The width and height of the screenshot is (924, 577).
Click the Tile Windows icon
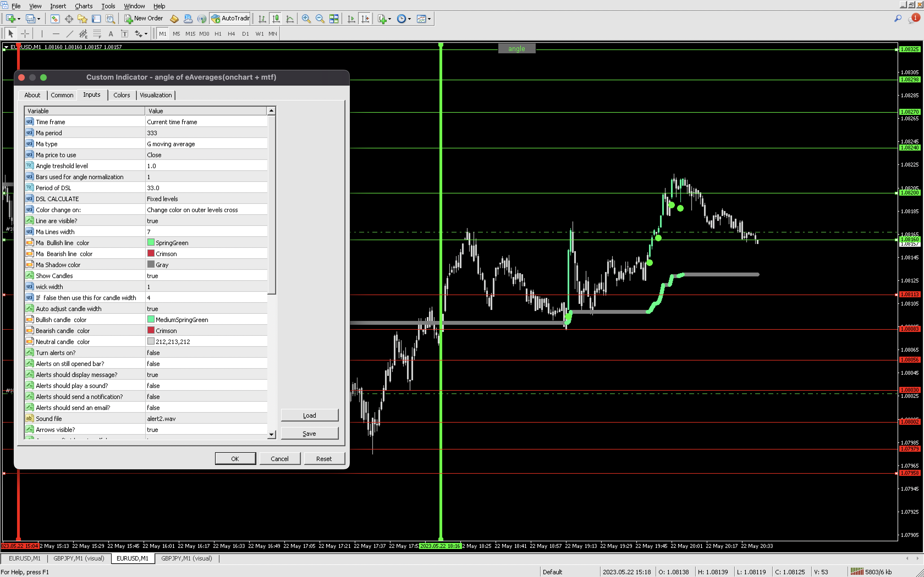[x=334, y=18]
